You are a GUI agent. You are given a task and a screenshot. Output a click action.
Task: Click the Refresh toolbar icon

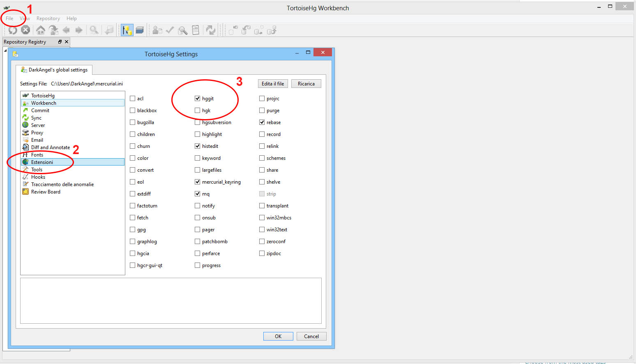[x=13, y=30]
